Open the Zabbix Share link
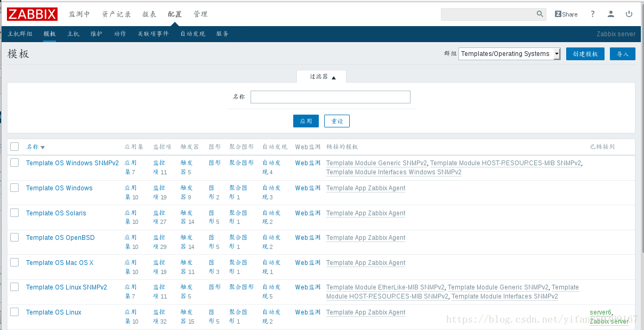This screenshot has height=330, width=644. pos(566,14)
